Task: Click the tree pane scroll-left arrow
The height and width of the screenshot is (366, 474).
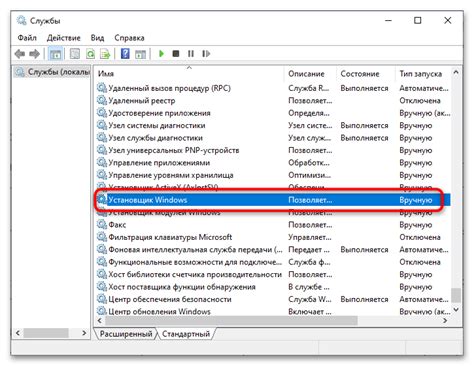Action: point(18,333)
